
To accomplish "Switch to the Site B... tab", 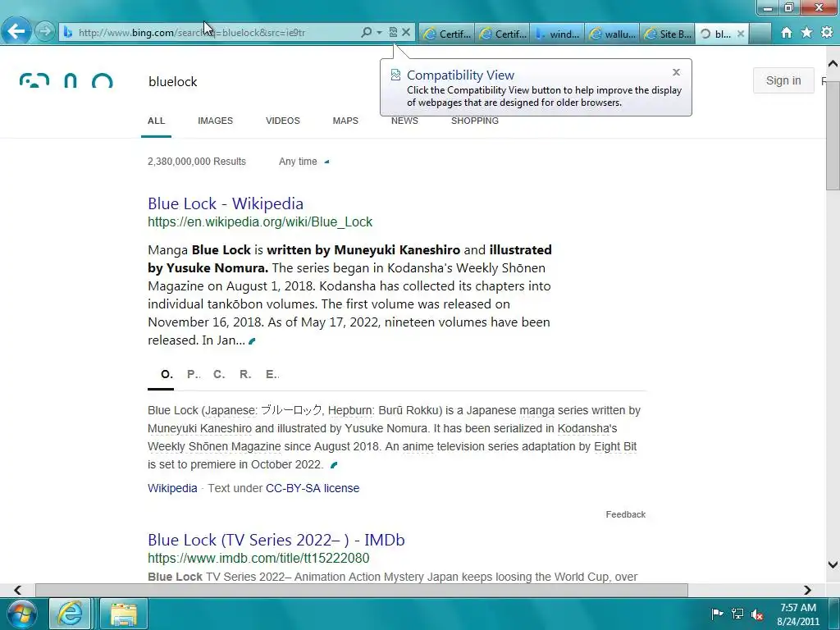I will pyautogui.click(x=668, y=34).
